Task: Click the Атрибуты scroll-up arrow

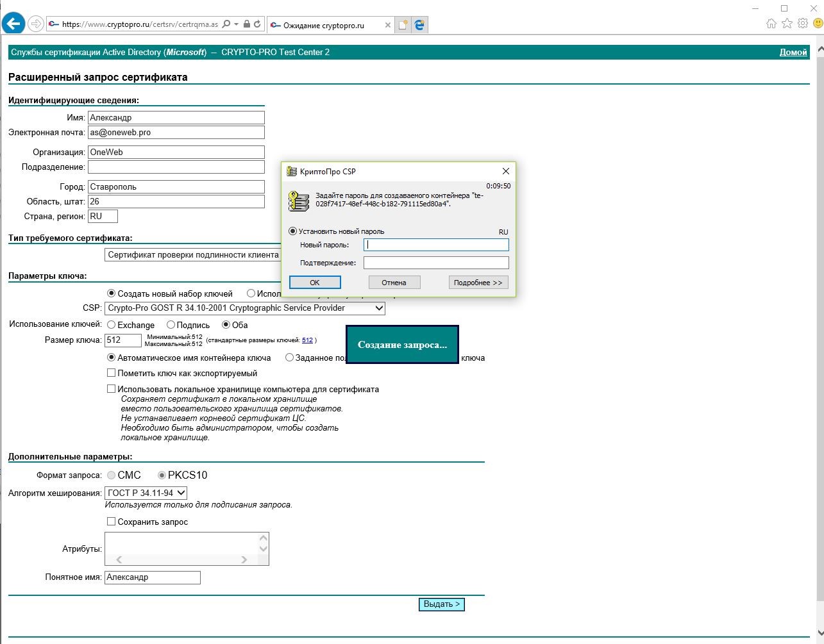Action: [263, 538]
